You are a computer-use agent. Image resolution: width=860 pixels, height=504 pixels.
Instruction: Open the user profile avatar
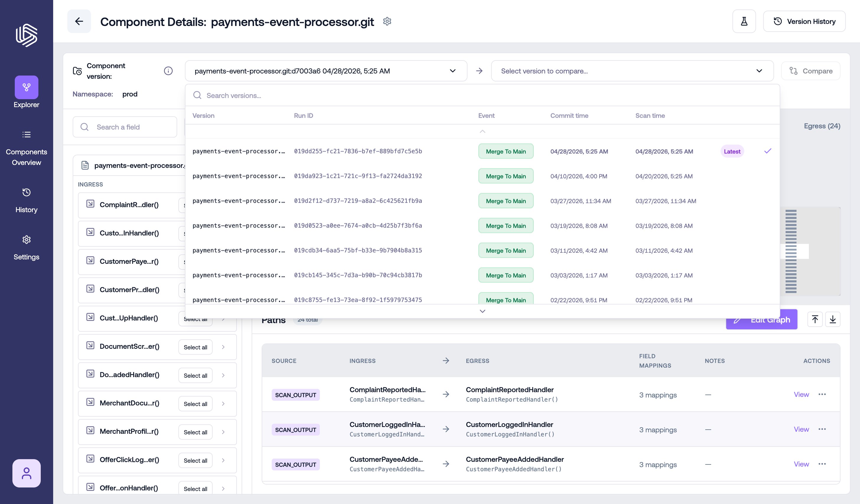pos(26,473)
